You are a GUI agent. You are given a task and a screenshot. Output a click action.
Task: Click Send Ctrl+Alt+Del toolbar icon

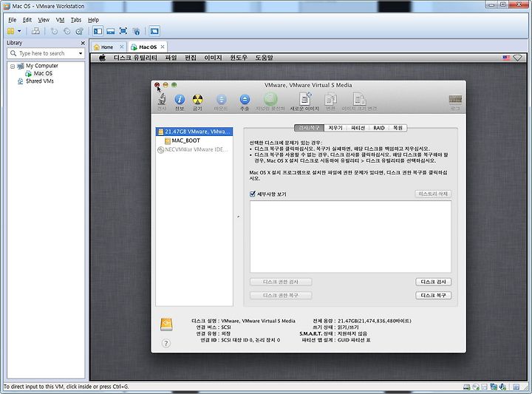coord(35,31)
